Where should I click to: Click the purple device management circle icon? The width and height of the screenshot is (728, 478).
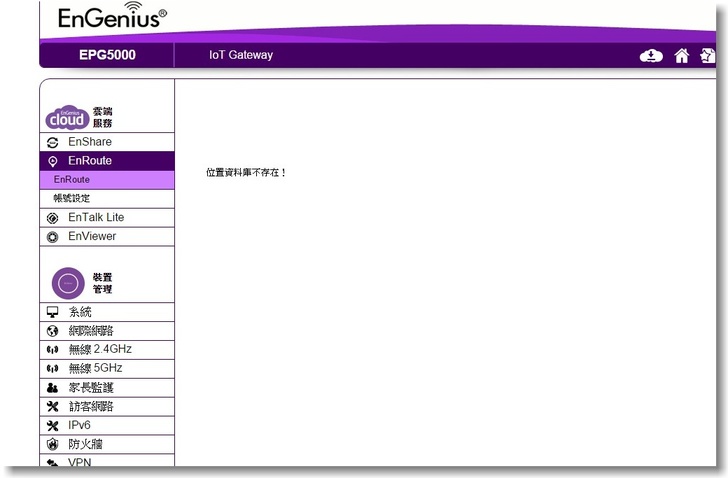[68, 283]
